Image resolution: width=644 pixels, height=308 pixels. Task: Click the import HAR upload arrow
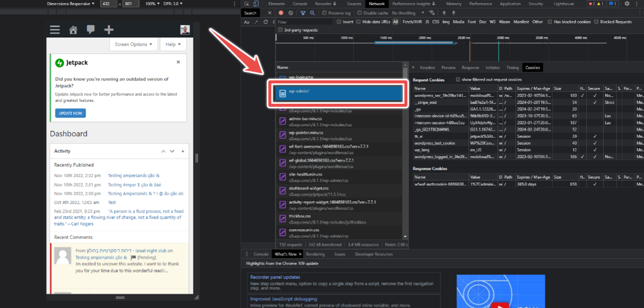click(x=444, y=13)
